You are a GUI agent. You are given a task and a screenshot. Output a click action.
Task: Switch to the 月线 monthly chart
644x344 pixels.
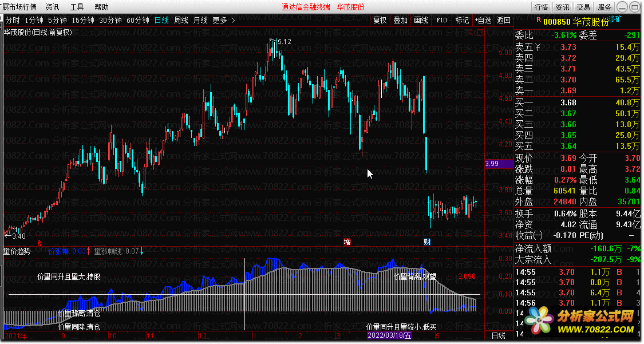[x=200, y=20]
